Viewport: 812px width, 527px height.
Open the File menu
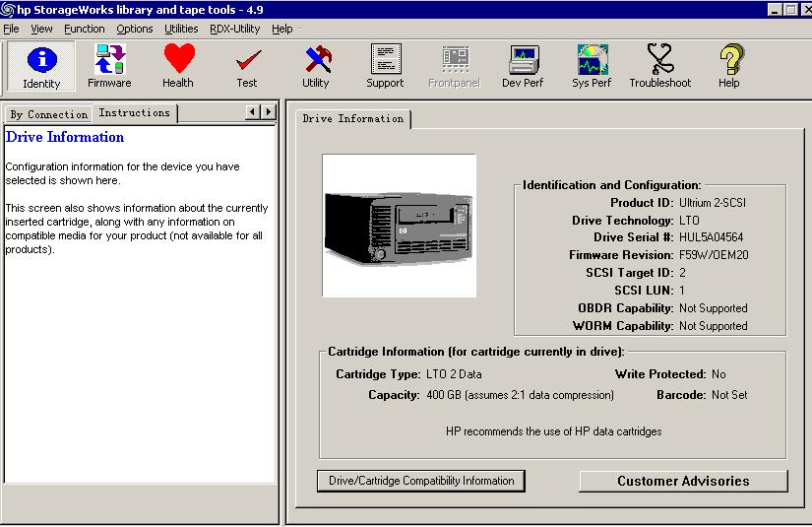coord(11,29)
